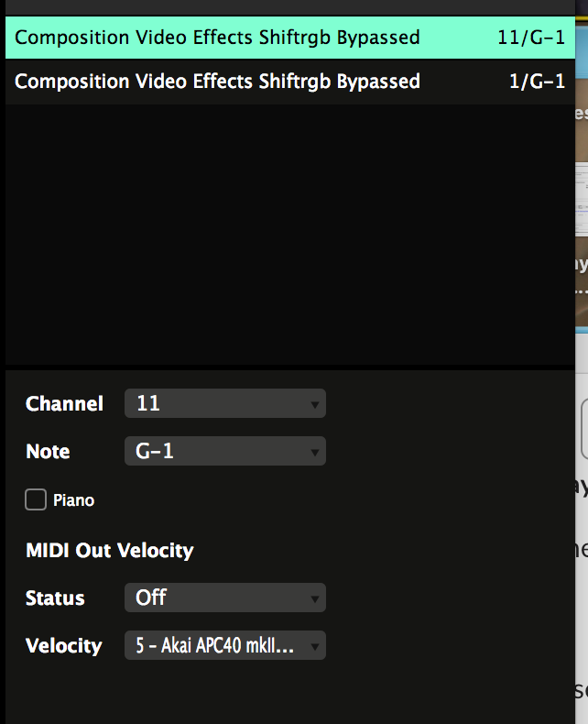Open the Channel dropdown showing 11
This screenshot has width=588, height=724.
click(x=224, y=403)
